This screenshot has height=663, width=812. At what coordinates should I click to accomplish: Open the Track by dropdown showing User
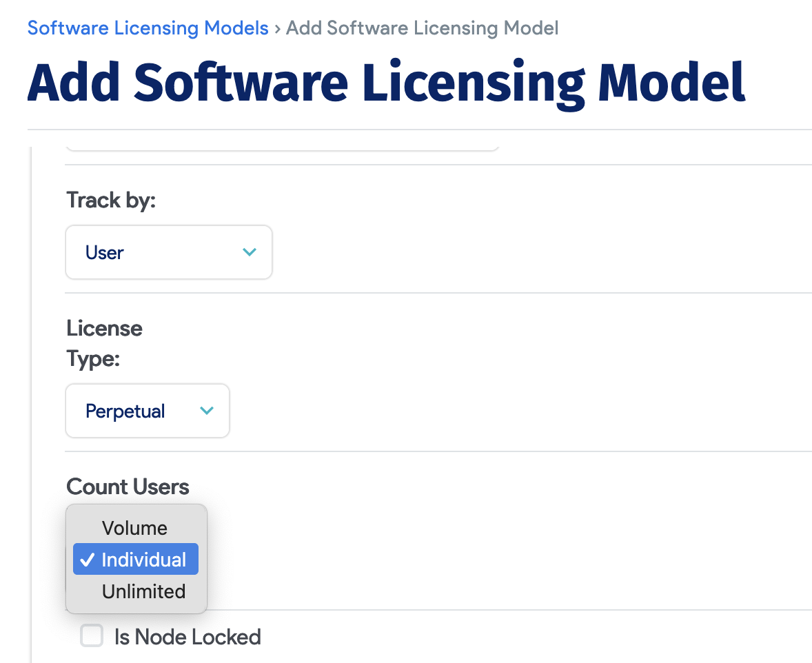[x=169, y=252]
